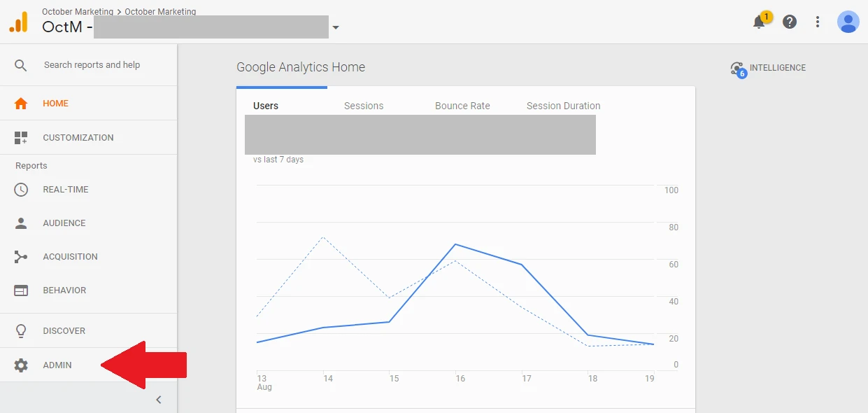Click the Admin gear icon
868x413 pixels.
pyautogui.click(x=21, y=365)
